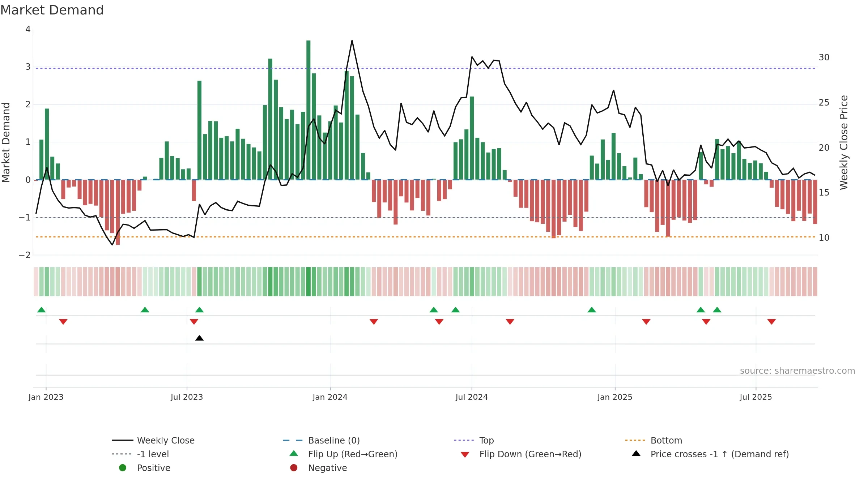Click the Jul 2024 axis label
Viewport: 868px width, 488px height.
tap(472, 397)
